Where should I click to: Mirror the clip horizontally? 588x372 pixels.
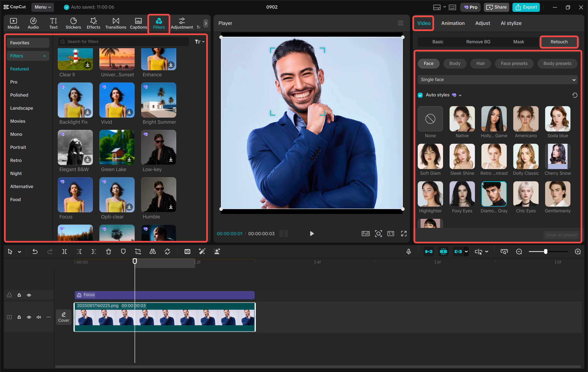click(x=152, y=251)
